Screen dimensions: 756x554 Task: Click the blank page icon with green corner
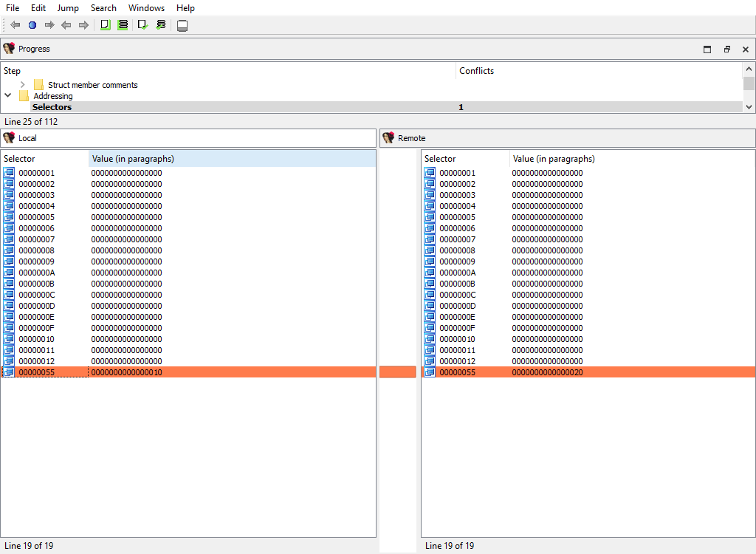[x=105, y=25]
